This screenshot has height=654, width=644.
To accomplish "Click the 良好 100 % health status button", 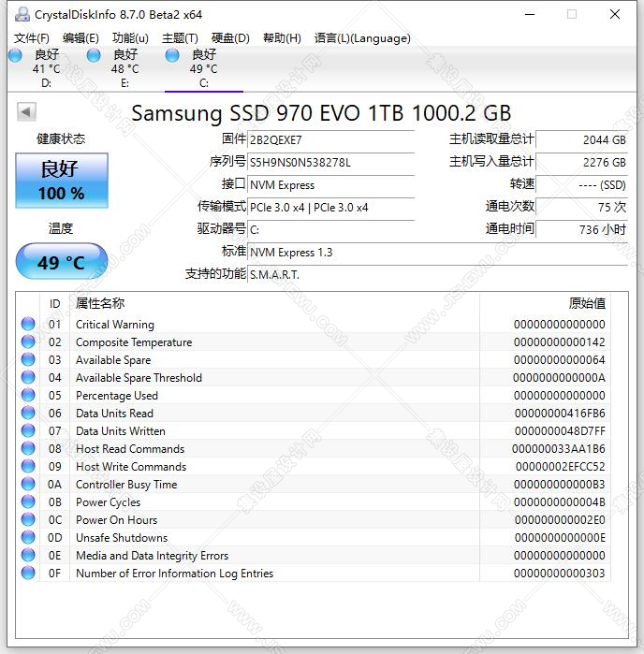I will (62, 181).
